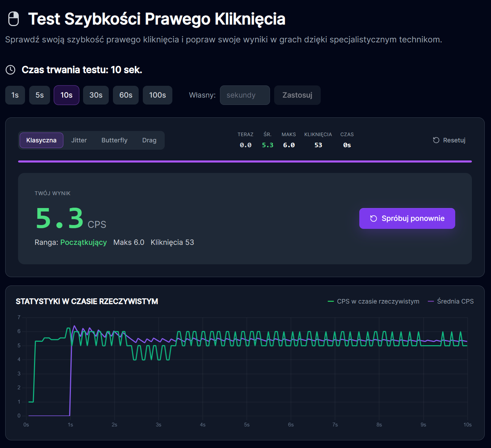Click the Spróbuj ponownie button
The width and height of the screenshot is (491, 448).
click(407, 218)
